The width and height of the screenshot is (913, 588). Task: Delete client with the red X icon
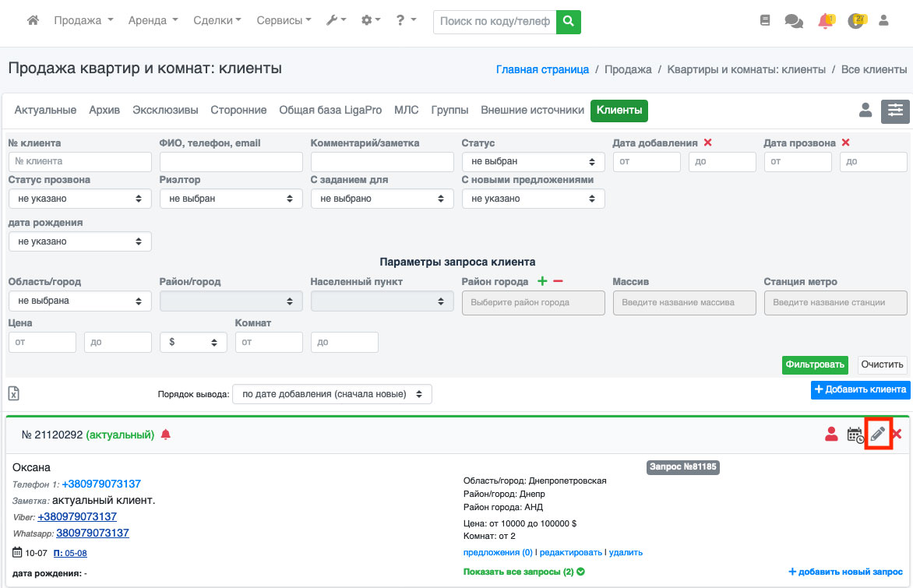(x=897, y=434)
